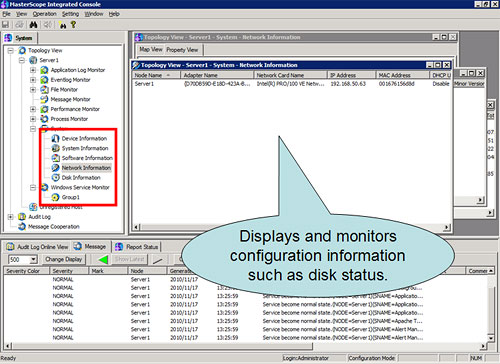Click the Print toolbar icon
500x364 pixels.
pos(19,25)
